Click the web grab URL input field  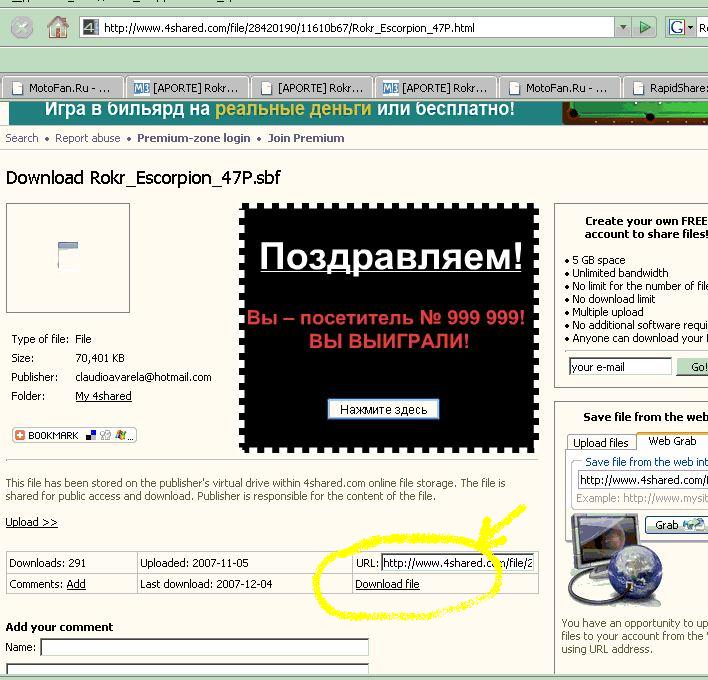click(643, 480)
